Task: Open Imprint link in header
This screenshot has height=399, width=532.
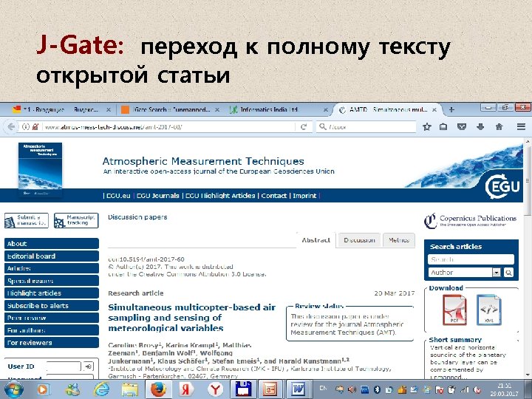Action: (304, 196)
